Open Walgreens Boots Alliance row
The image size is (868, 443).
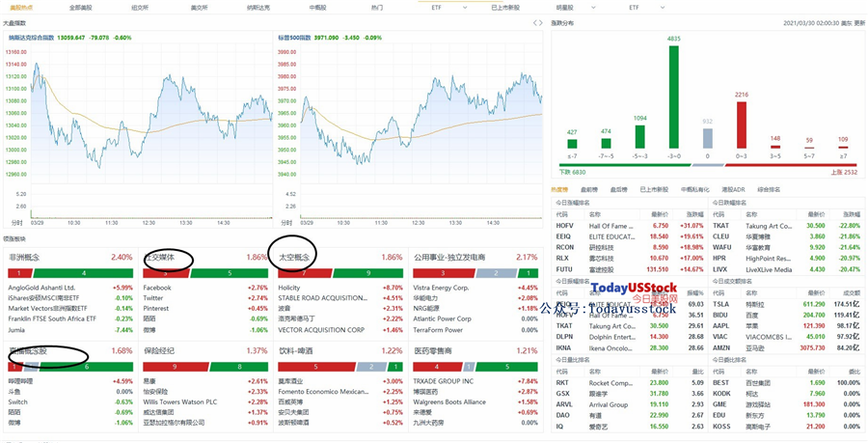tap(475, 402)
